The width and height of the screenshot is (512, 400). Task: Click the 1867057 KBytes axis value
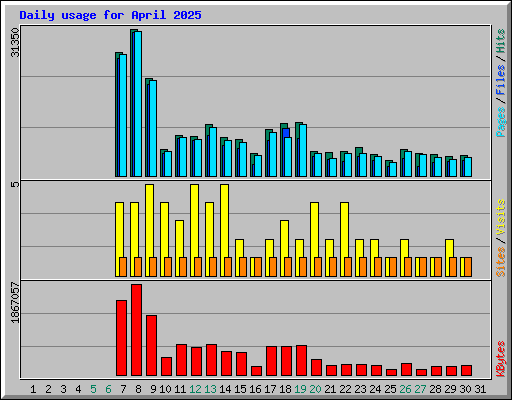(15, 303)
